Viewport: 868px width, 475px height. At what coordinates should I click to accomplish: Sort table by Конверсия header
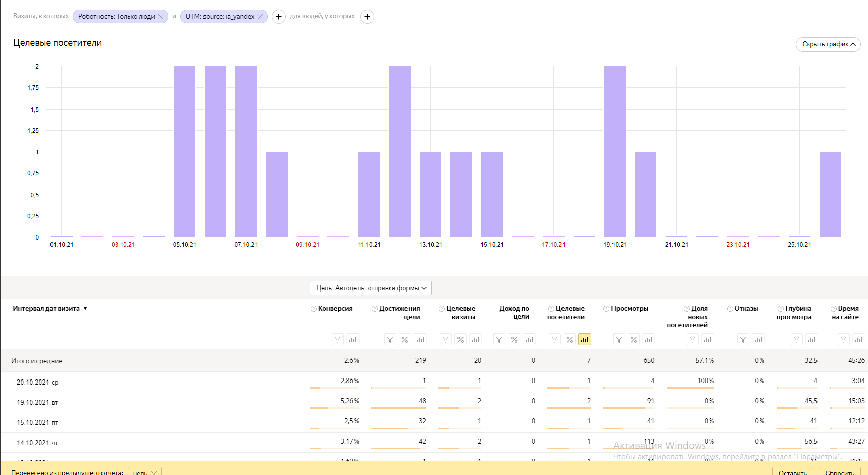(x=335, y=309)
